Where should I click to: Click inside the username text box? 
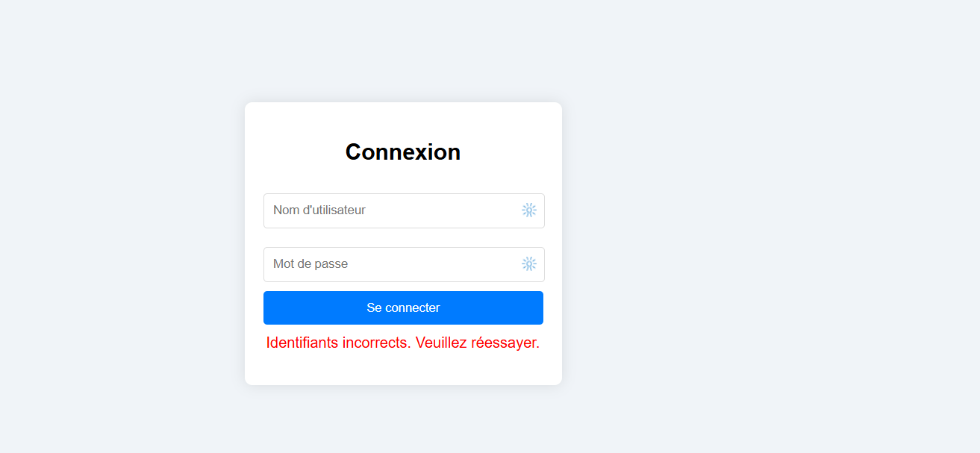(x=388, y=210)
